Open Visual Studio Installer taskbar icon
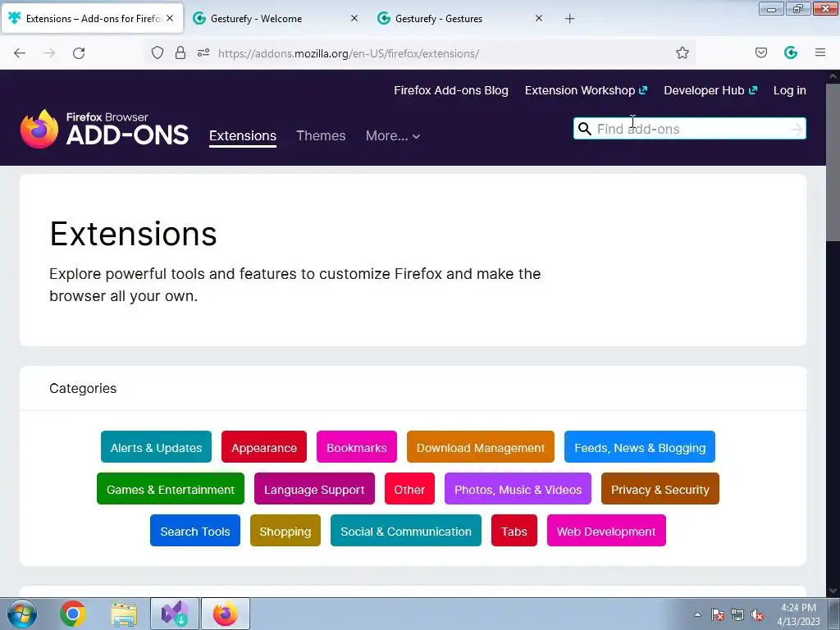 click(175, 614)
